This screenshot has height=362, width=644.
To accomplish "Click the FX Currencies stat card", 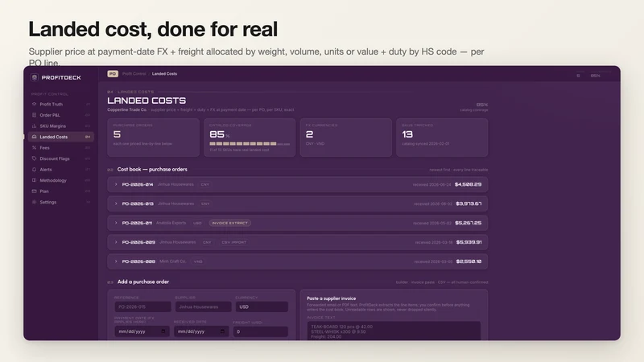I will tap(346, 138).
